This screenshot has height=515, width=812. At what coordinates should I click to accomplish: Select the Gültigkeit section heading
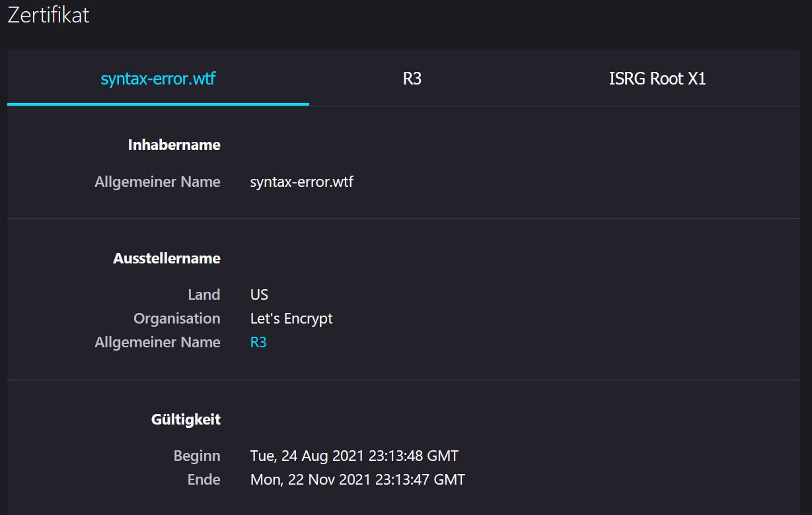(186, 419)
